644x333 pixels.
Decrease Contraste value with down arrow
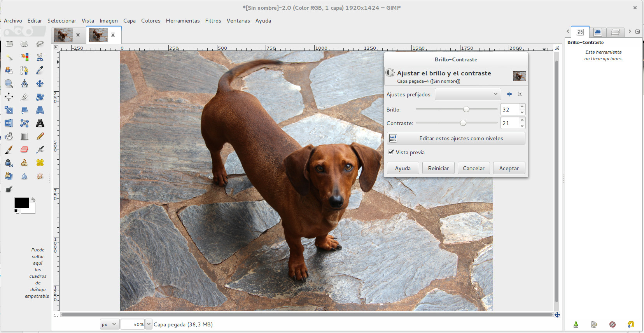[522, 126]
